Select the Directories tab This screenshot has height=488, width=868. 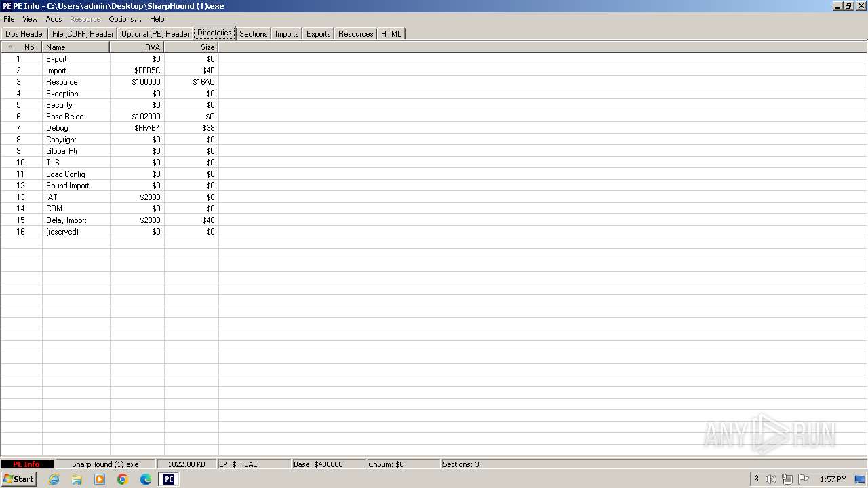(214, 33)
